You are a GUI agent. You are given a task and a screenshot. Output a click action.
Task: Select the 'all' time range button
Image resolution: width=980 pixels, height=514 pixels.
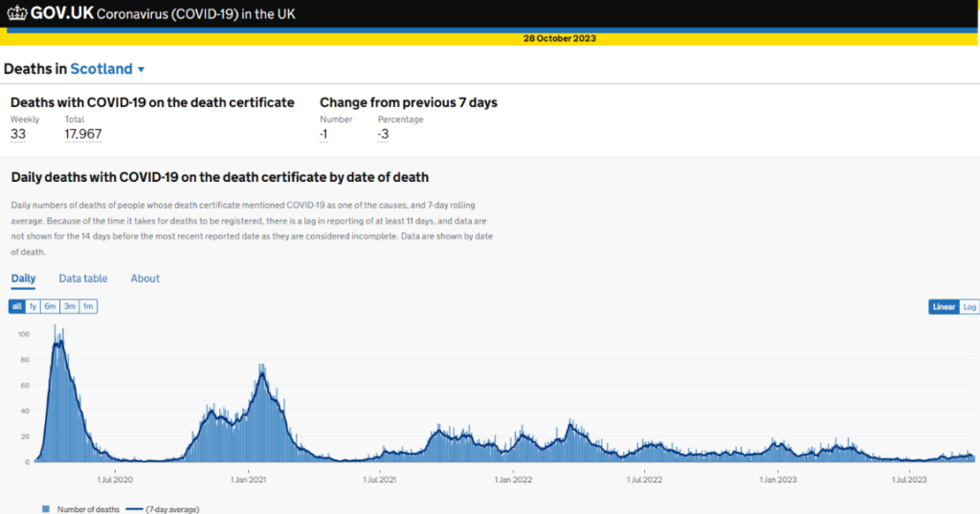(17, 306)
